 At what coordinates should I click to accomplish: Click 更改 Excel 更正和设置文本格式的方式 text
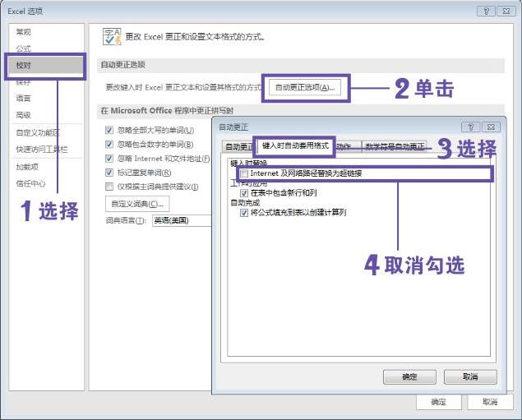pyautogui.click(x=195, y=37)
